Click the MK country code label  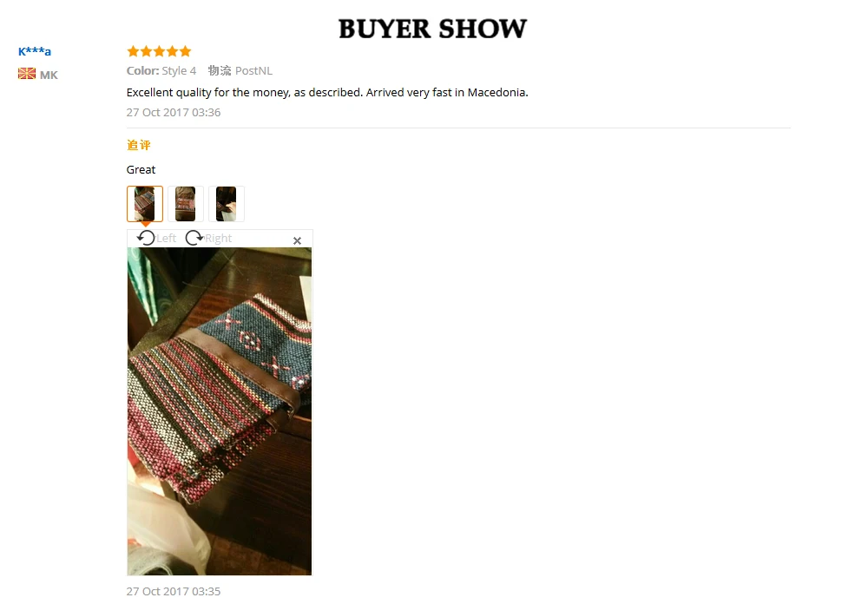click(x=49, y=75)
